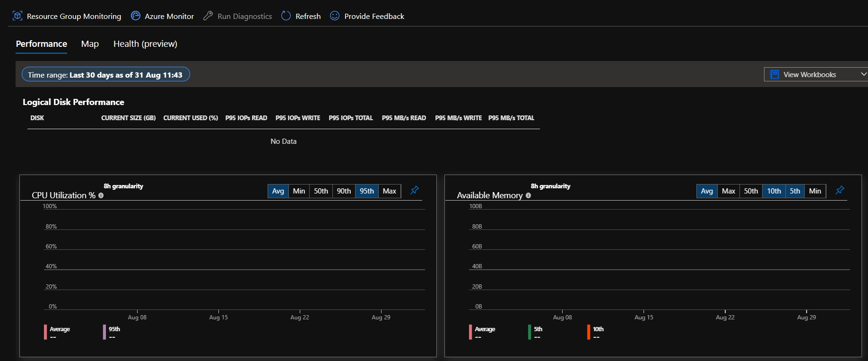Sort by P95 IOPs WRITE column
868x361 pixels.
(298, 118)
